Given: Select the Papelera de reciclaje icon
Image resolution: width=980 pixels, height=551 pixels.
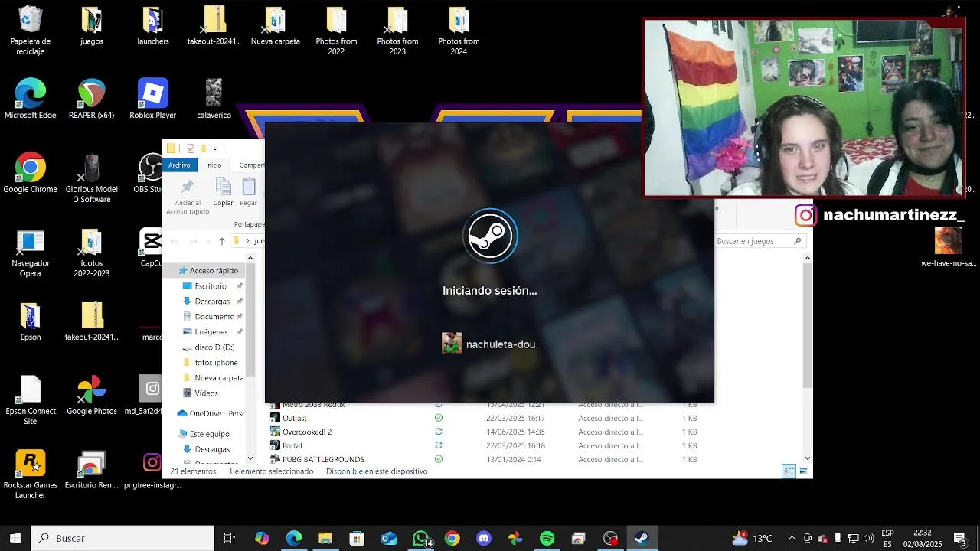Looking at the screenshot, I should [31, 31].
